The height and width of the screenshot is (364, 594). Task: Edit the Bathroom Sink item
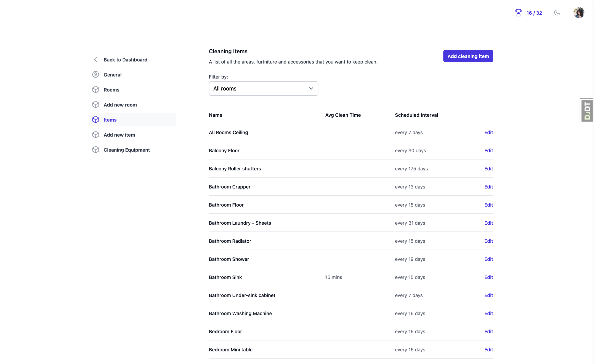click(488, 277)
